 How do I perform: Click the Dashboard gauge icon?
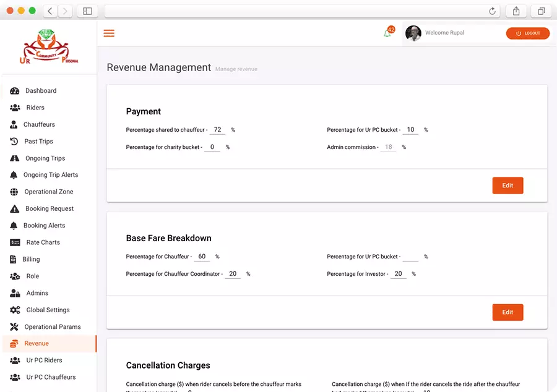pos(15,91)
